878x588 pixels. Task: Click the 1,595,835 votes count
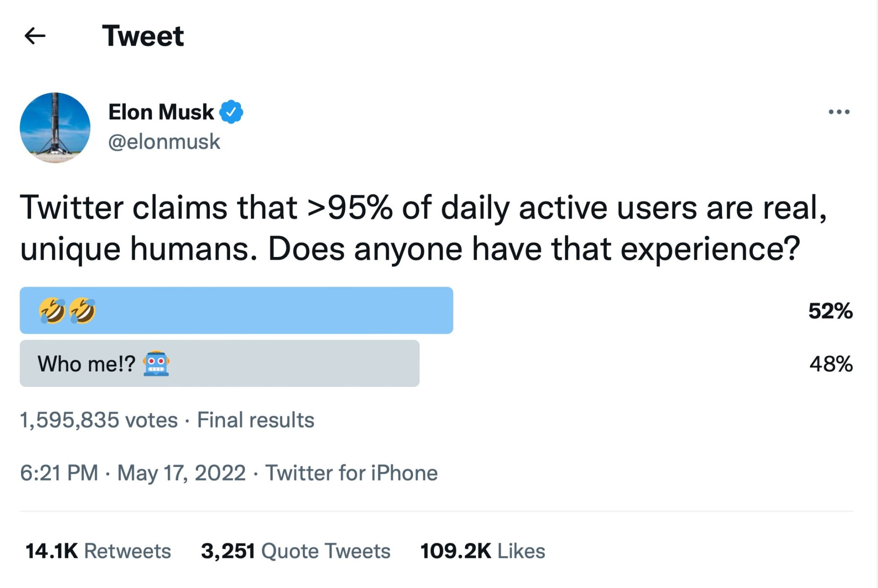[x=99, y=420]
